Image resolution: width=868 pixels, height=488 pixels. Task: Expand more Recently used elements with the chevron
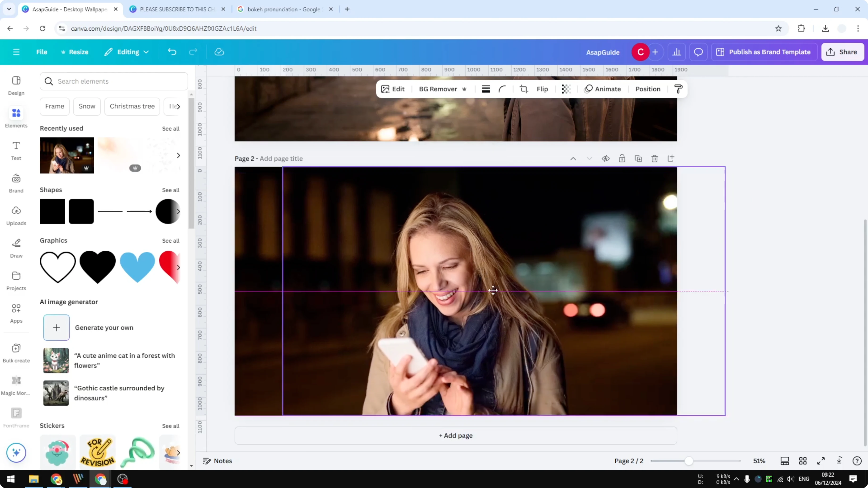[178, 155]
